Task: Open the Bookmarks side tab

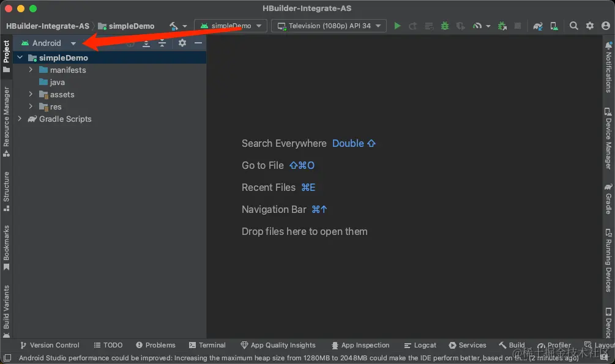Action: pyautogui.click(x=6, y=248)
